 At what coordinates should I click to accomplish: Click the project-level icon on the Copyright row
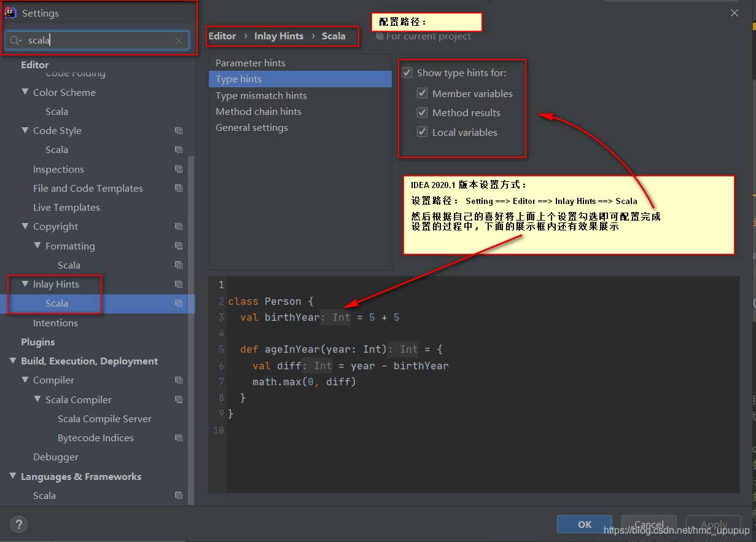click(x=179, y=226)
